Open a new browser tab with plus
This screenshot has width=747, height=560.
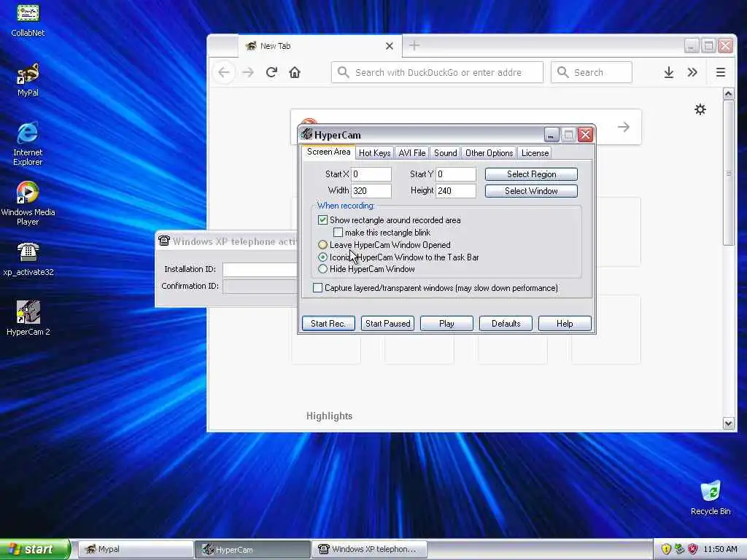tap(414, 46)
